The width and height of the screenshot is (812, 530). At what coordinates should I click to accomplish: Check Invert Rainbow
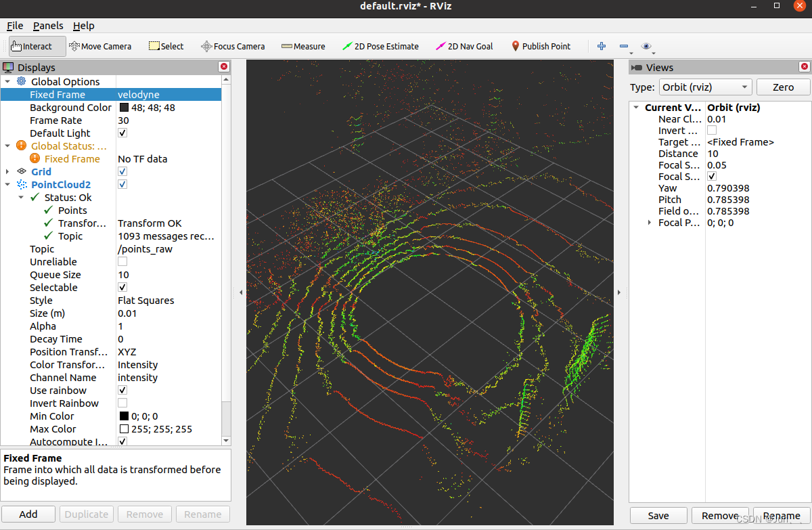click(x=122, y=403)
